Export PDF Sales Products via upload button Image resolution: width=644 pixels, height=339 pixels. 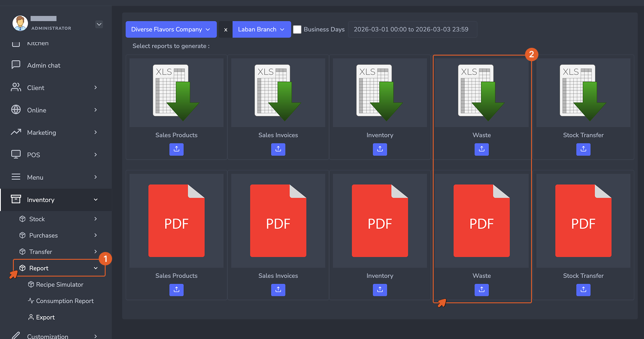(176, 290)
